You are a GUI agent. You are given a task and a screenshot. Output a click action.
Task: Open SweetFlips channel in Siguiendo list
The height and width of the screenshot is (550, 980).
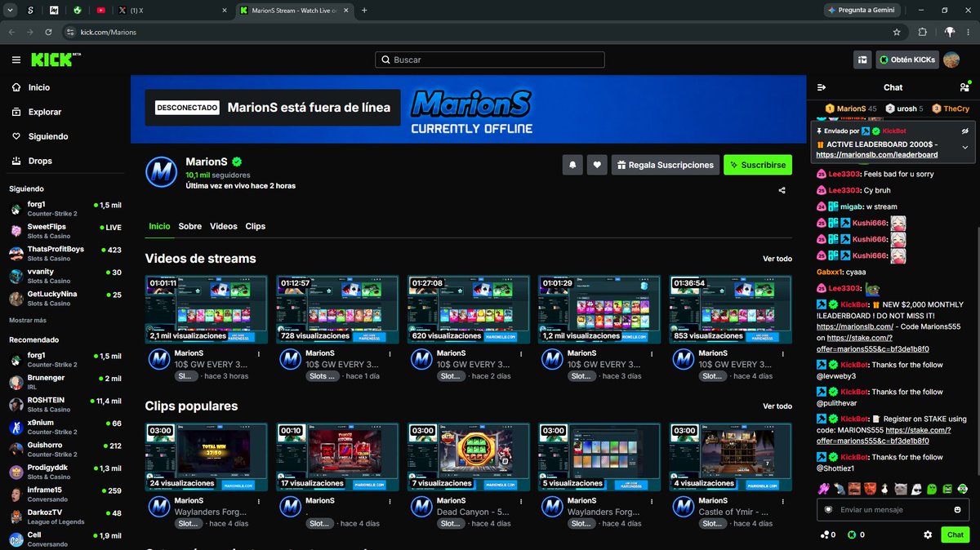click(65, 230)
